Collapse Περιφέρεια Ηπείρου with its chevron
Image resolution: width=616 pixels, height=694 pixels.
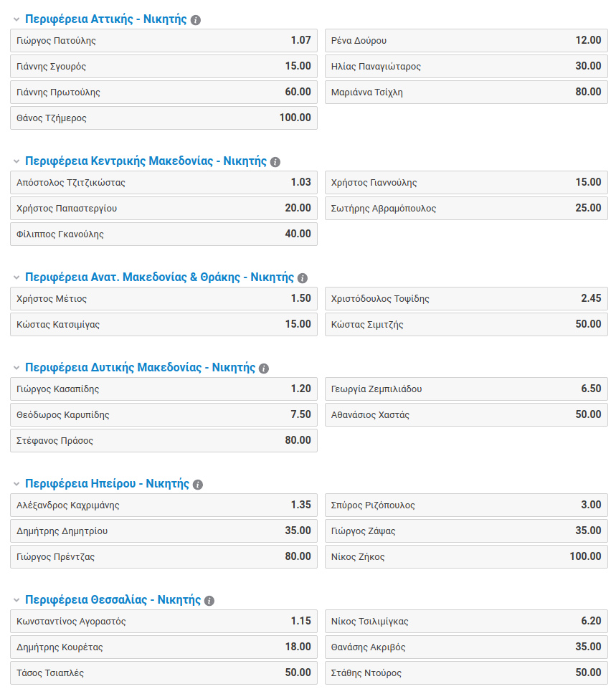(16, 485)
